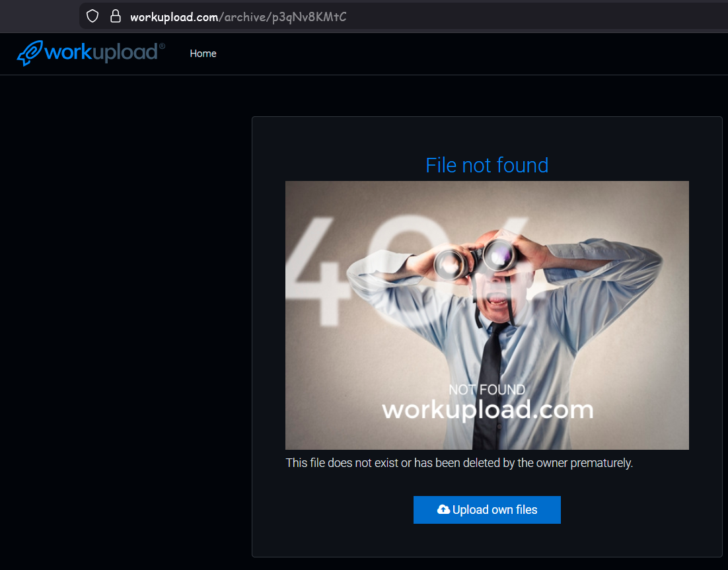Screen dimensions: 728x570
Task: Click the padlock site security icon
Action: click(x=116, y=17)
